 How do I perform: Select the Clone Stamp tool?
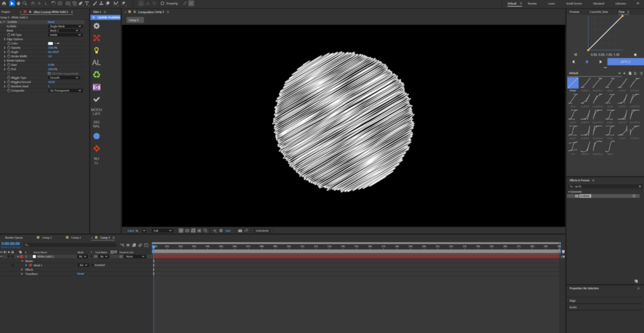tap(101, 3)
